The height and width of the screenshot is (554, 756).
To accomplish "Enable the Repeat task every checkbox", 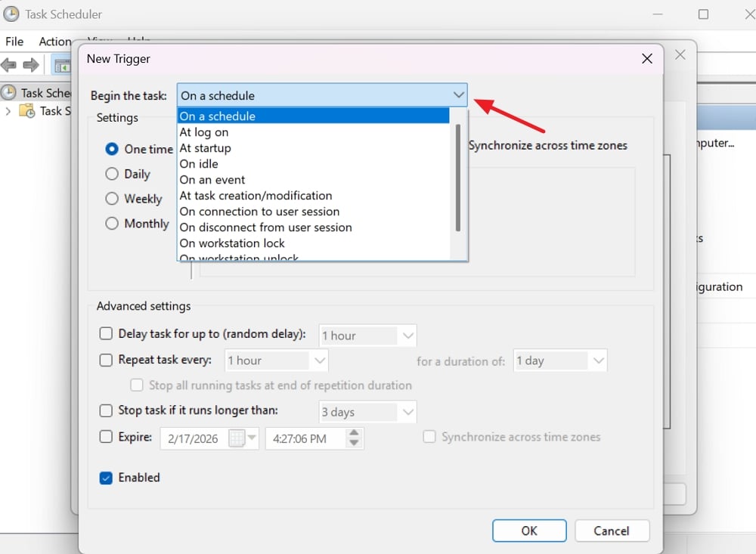I will point(106,361).
